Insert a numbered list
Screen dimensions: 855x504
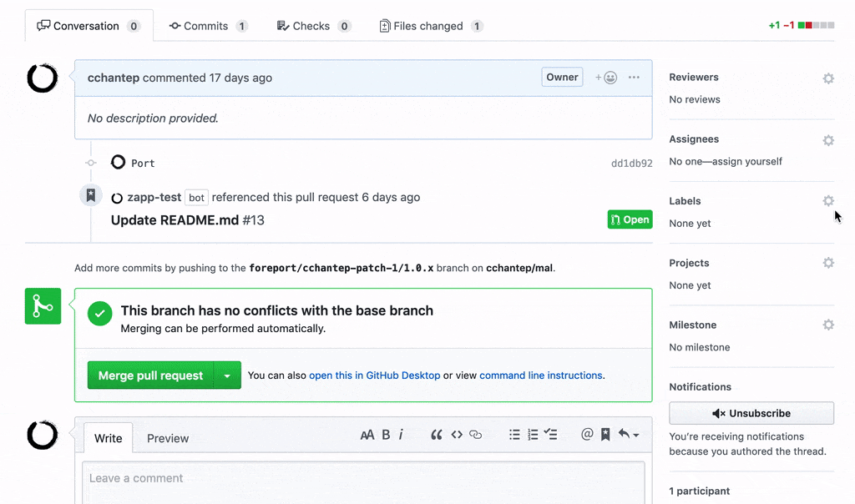(533, 435)
